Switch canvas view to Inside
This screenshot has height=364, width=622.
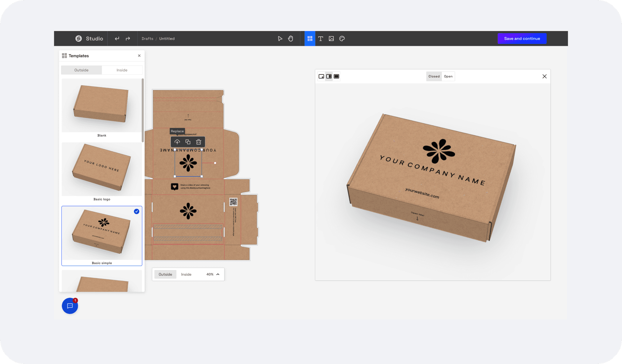pos(186,274)
